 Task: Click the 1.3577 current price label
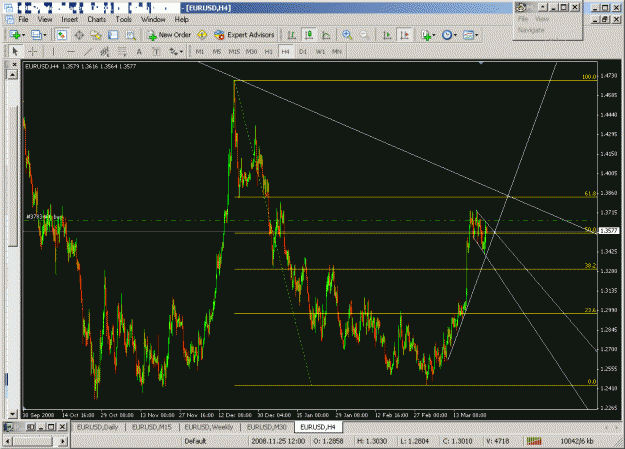pyautogui.click(x=609, y=230)
